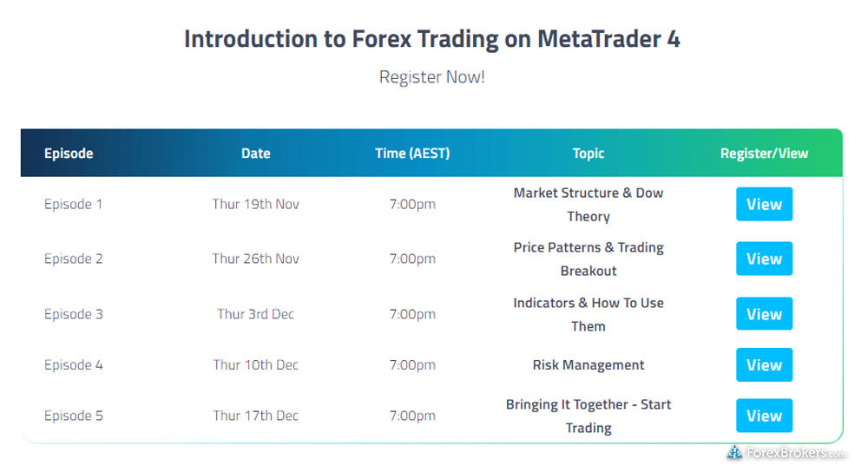Select Indicators & How To Use Them topic

(x=588, y=314)
